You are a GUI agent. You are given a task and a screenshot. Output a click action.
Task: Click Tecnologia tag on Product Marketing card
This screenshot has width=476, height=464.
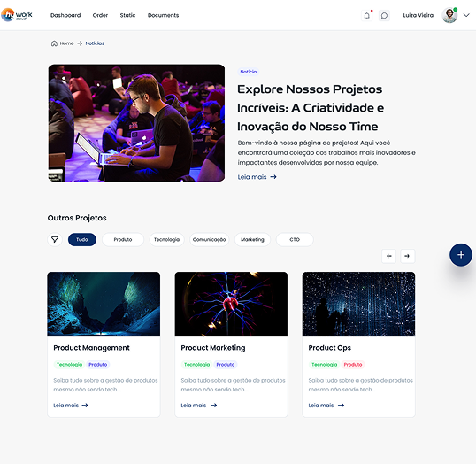pyautogui.click(x=197, y=365)
